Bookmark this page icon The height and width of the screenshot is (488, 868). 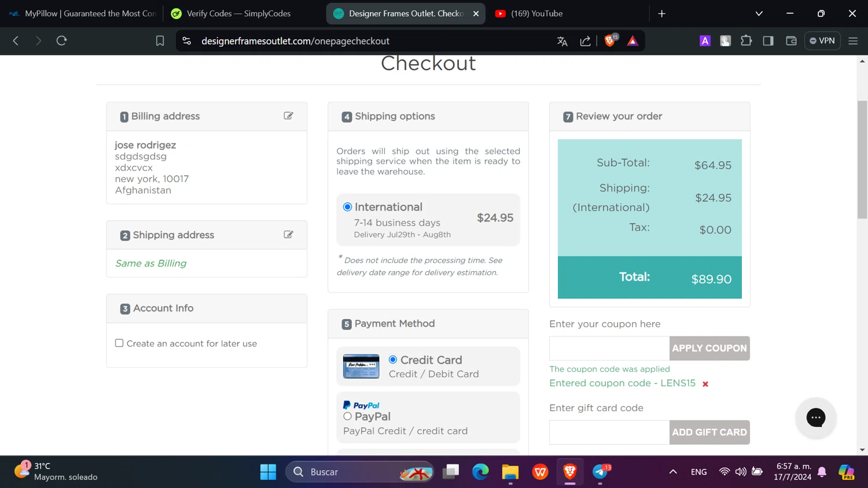pos(160,41)
